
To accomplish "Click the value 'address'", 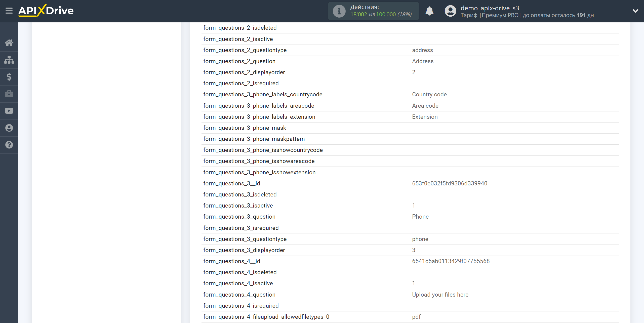I will pyautogui.click(x=422, y=50).
